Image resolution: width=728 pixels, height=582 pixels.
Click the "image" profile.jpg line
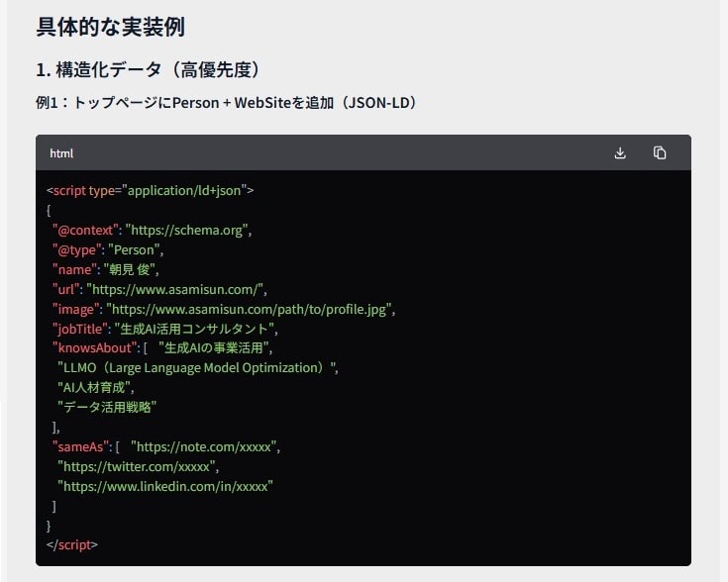tap(224, 310)
